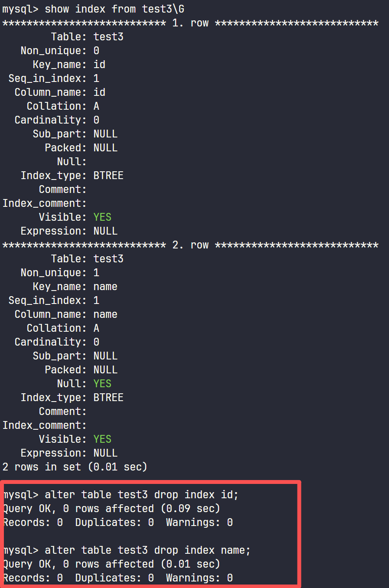The height and width of the screenshot is (588, 389).
Task: Click the Column_name value "name" in row 2
Action: click(105, 314)
